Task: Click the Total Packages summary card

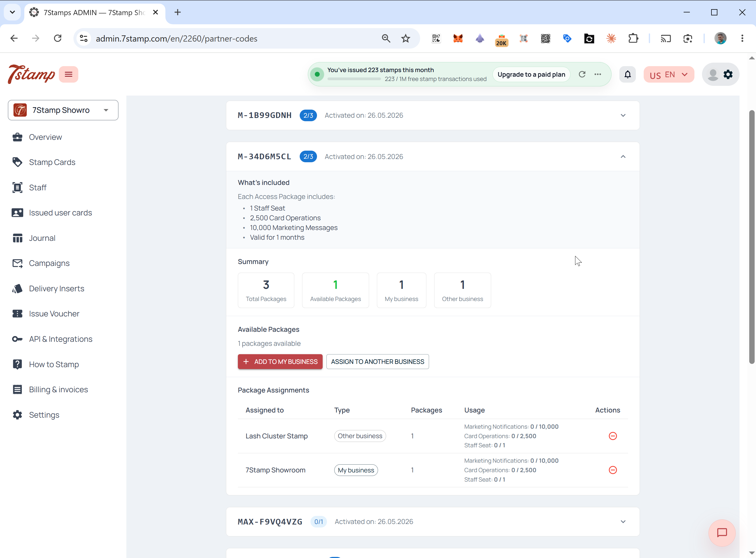Action: (266, 290)
